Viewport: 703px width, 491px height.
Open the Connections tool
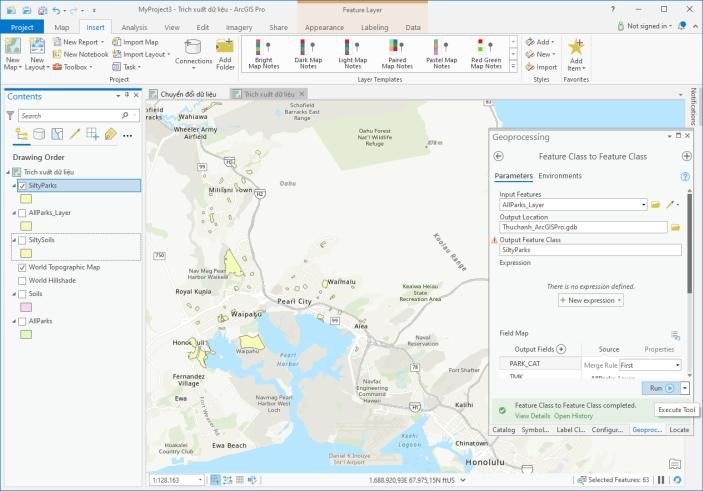pyautogui.click(x=193, y=54)
